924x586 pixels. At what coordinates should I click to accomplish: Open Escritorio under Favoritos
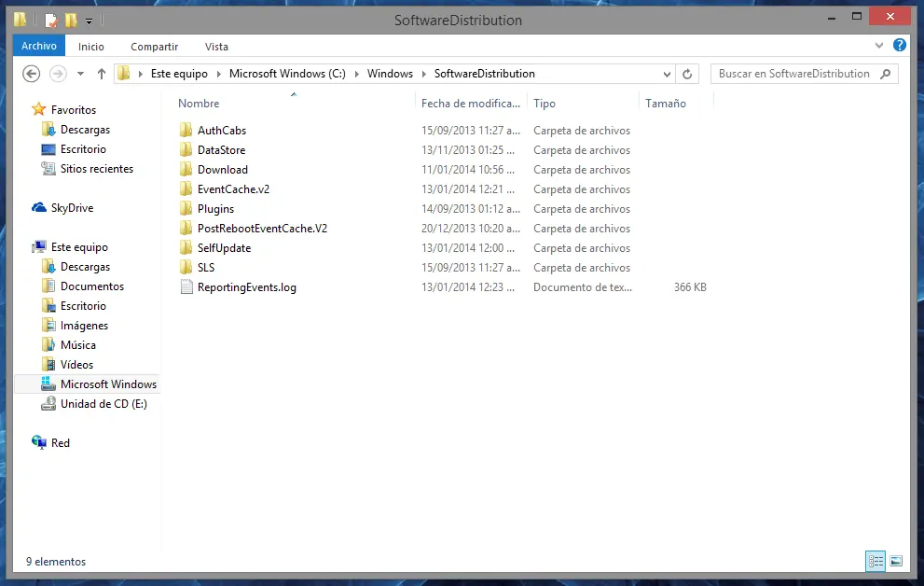(x=83, y=148)
